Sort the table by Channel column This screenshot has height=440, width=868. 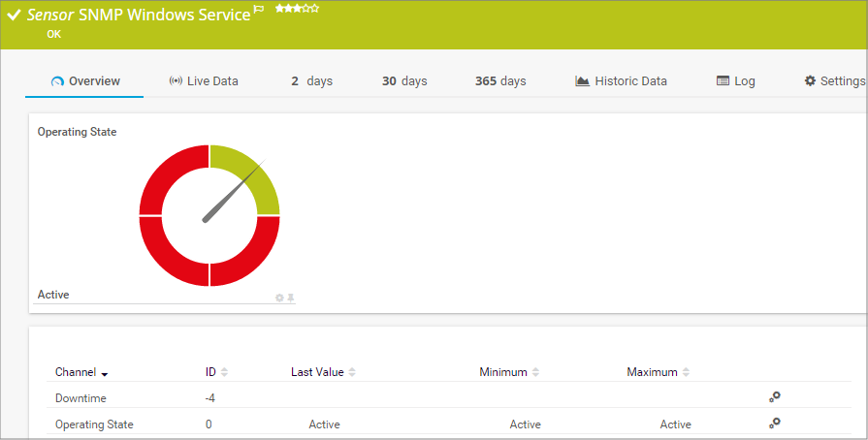(81, 372)
